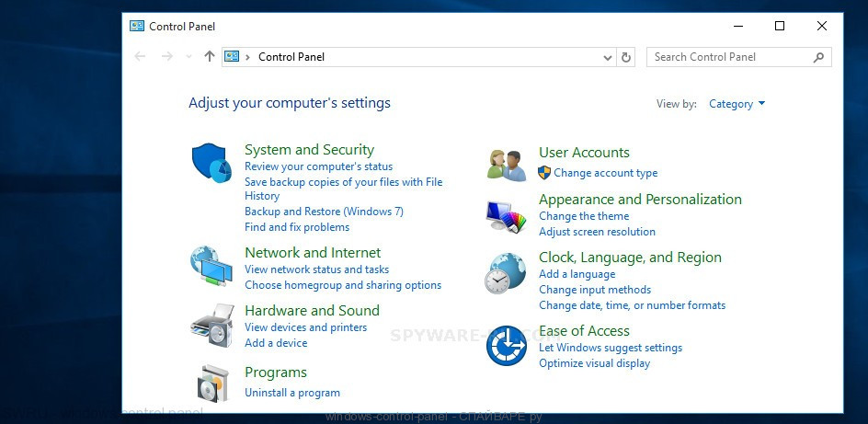Click the search magnifier icon
The width and height of the screenshot is (868, 424).
point(818,57)
